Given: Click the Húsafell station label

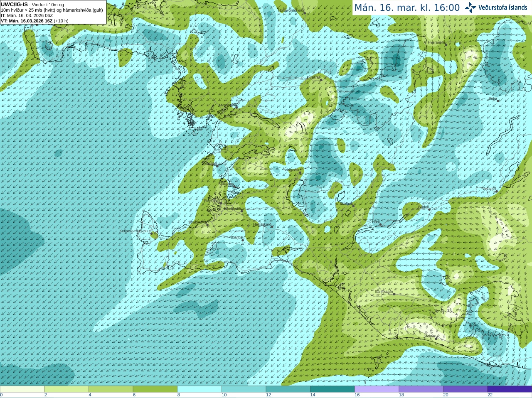Looking at the screenshot, I should coord(314,77).
